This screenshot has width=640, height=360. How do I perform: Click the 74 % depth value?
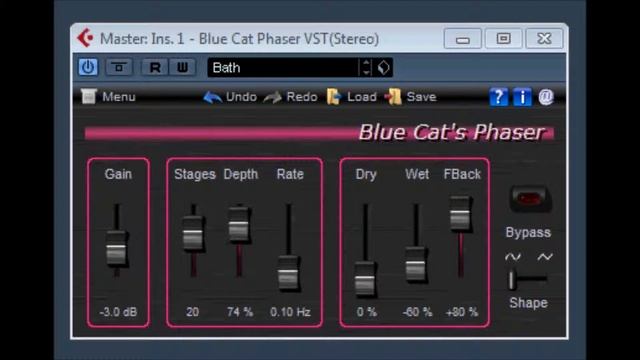[240, 312]
